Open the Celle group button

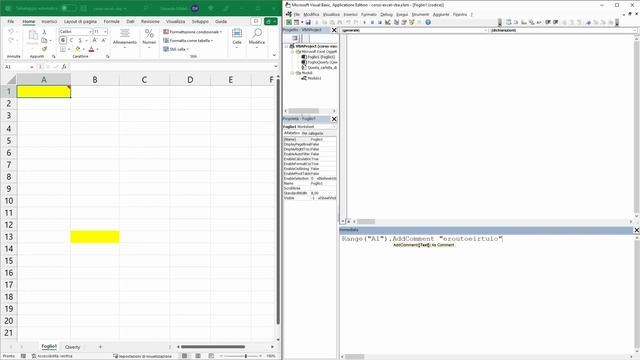237,39
